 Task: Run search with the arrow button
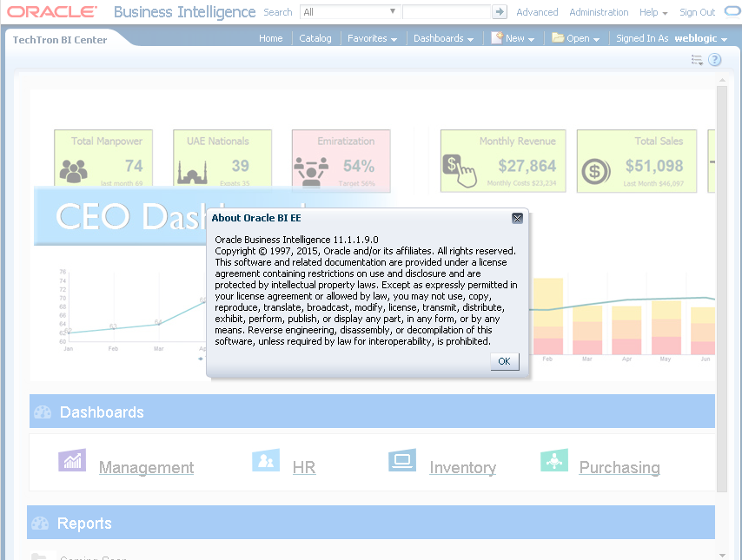[x=500, y=12]
